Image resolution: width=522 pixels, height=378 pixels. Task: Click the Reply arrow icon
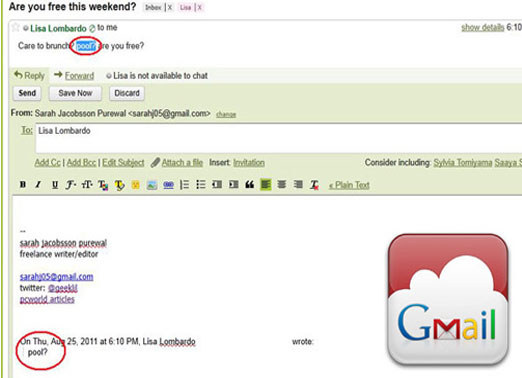pos(18,75)
